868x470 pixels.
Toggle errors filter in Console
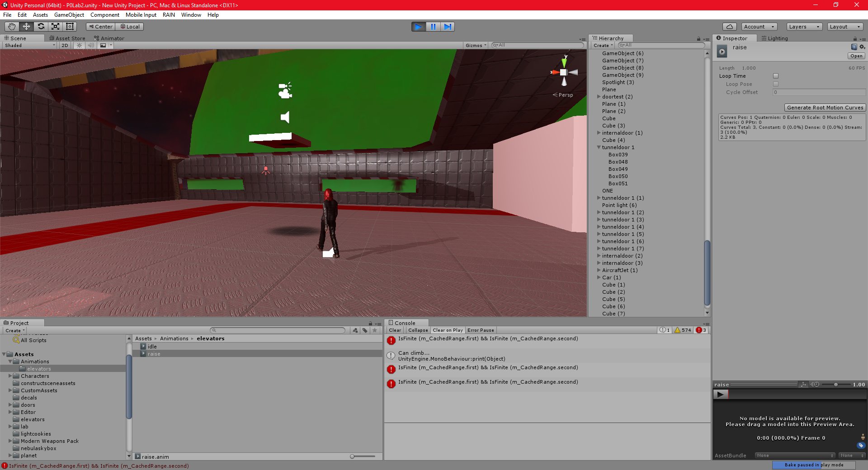tap(702, 330)
